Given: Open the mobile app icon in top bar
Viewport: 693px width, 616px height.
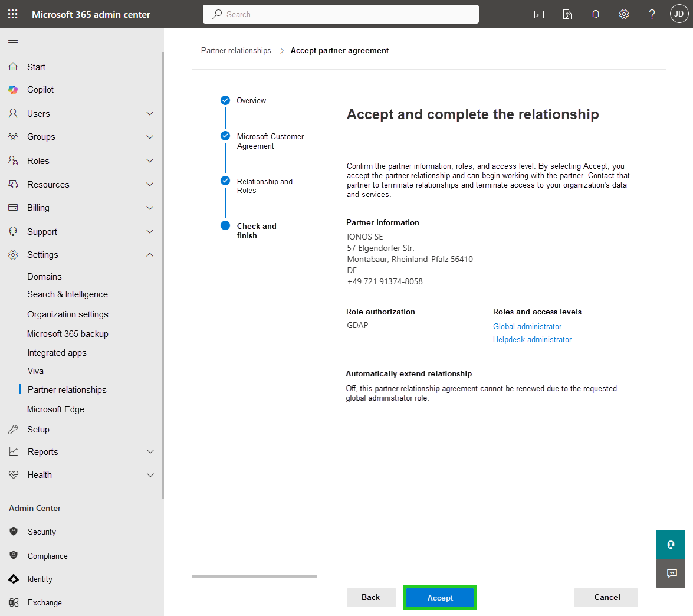Looking at the screenshot, I should pyautogui.click(x=567, y=14).
